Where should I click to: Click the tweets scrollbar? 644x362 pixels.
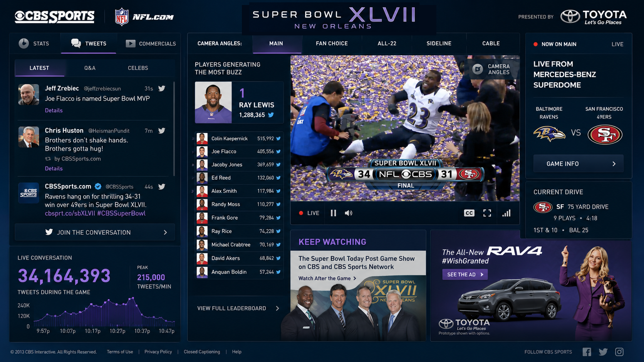point(174,129)
